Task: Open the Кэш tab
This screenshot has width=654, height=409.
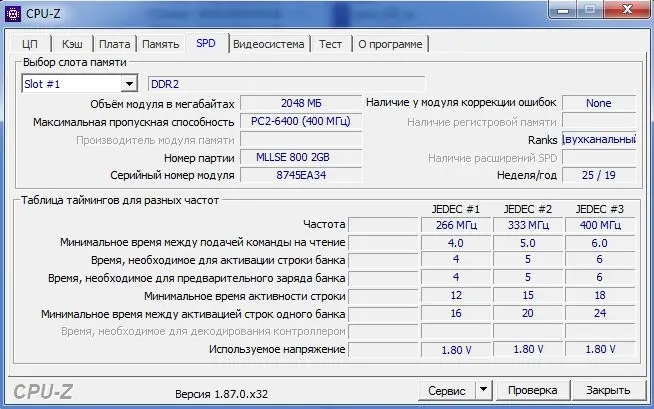Action: (72, 44)
